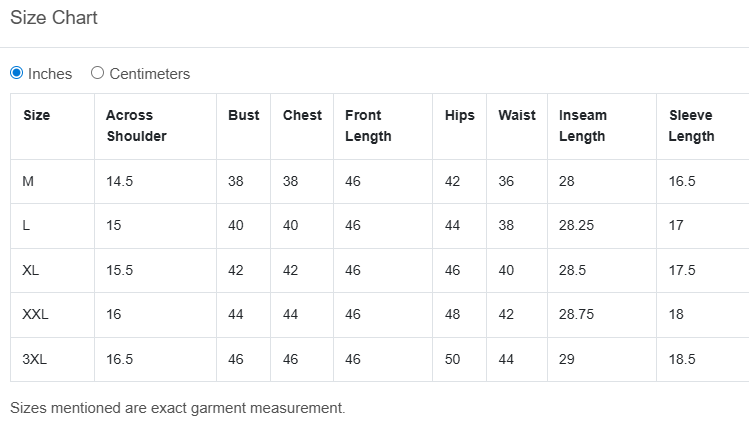The height and width of the screenshot is (432, 749).
Task: Click the Bust column header
Action: [x=243, y=115]
